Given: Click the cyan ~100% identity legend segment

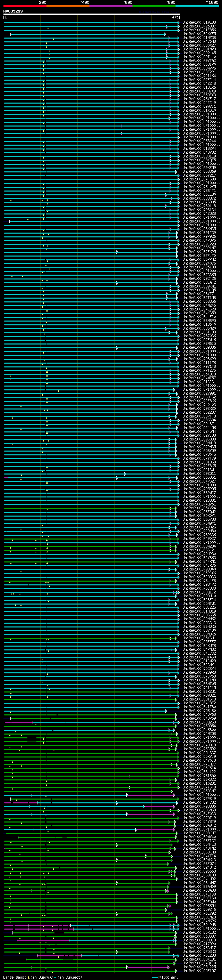Looking at the screenshot, I should point(197,6).
